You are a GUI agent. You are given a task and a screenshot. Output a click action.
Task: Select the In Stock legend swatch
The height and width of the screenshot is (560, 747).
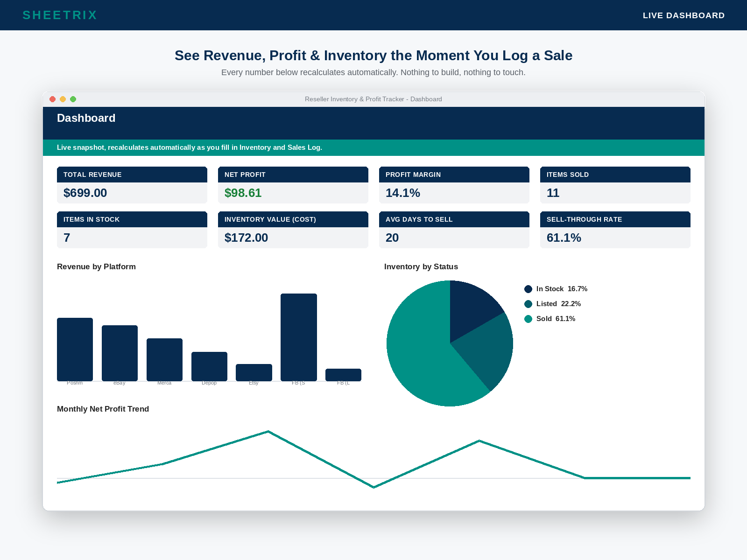(x=528, y=289)
